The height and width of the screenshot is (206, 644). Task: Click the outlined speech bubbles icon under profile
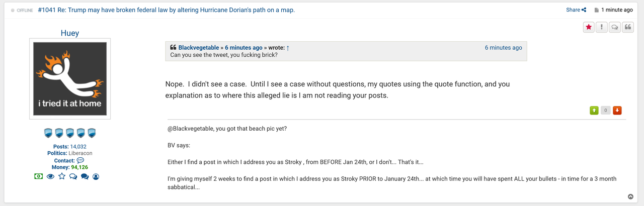tap(73, 176)
